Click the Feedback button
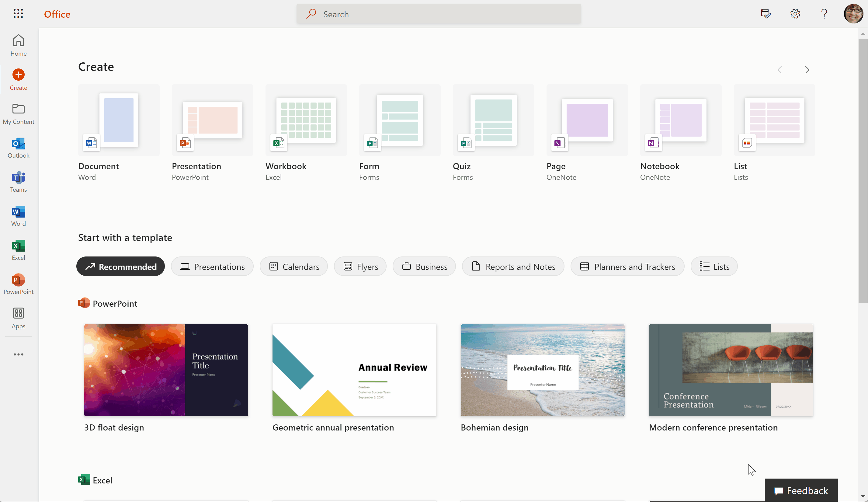868x502 pixels. pyautogui.click(x=801, y=490)
